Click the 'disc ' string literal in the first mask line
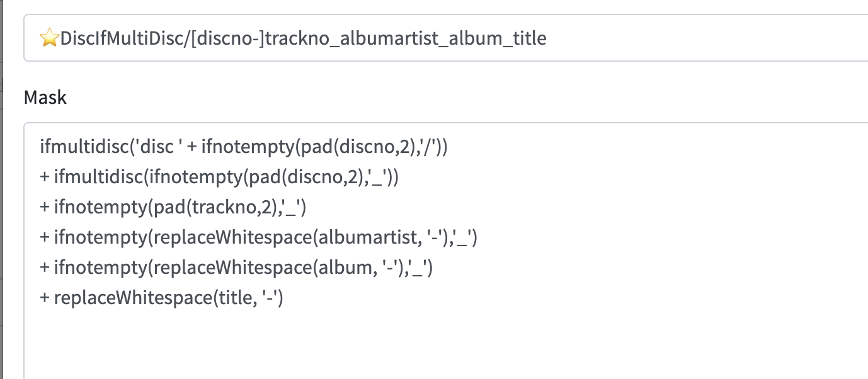Screen dimensions: 868x379 pos(159,147)
